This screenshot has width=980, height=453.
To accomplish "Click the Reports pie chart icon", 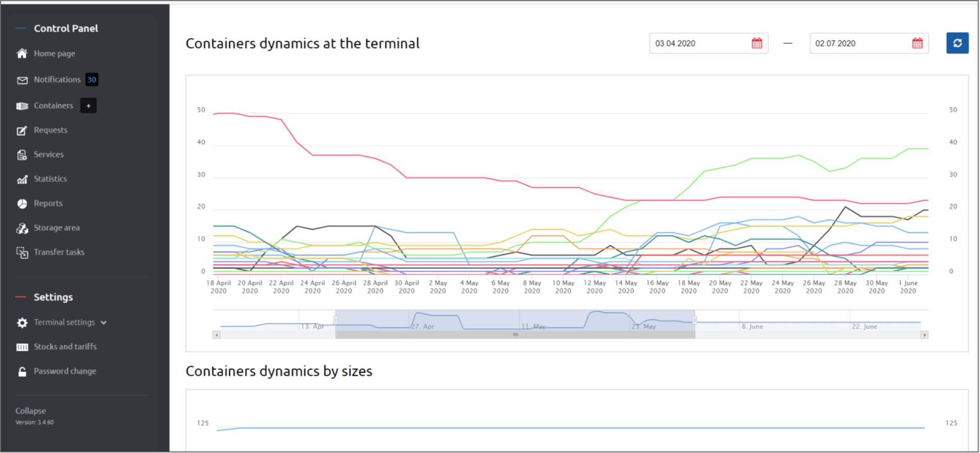I will click(22, 204).
